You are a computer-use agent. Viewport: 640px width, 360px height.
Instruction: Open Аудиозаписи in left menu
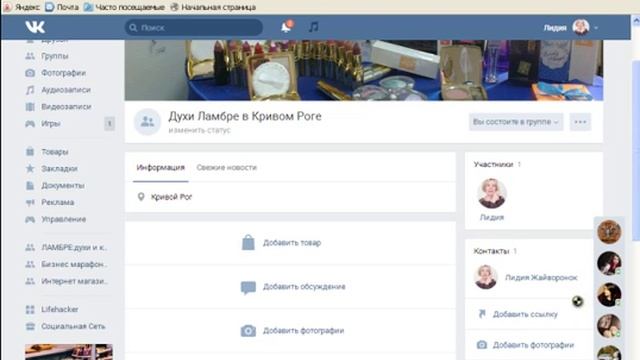click(66, 90)
